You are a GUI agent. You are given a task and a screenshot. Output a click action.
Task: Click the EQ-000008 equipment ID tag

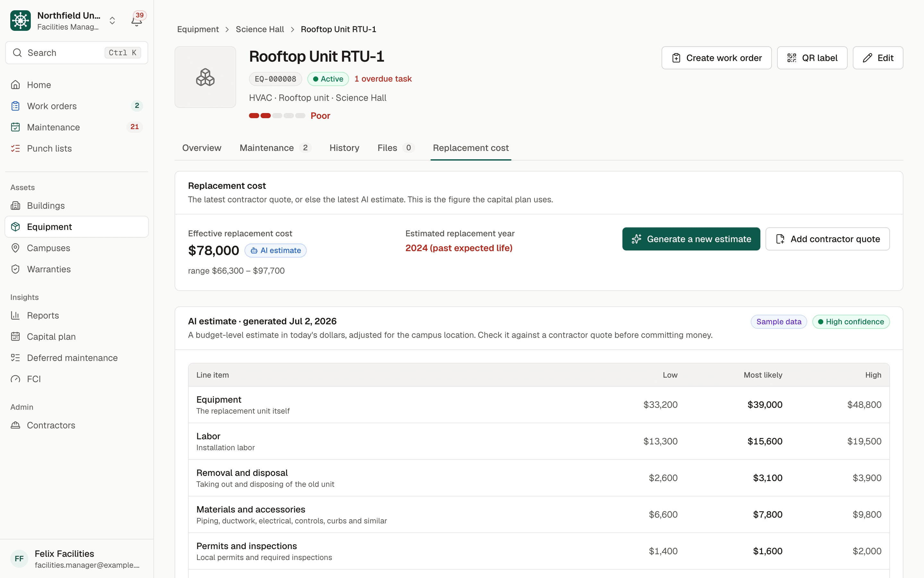275,79
